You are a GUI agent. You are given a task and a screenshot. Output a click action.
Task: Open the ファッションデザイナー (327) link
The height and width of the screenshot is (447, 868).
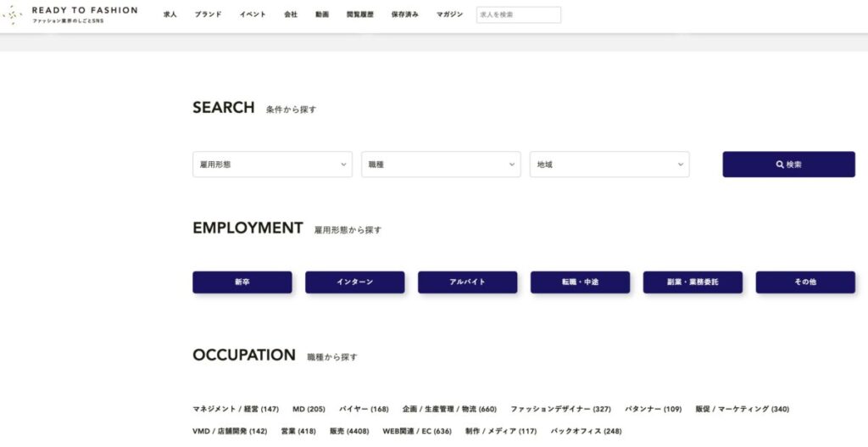(x=560, y=409)
